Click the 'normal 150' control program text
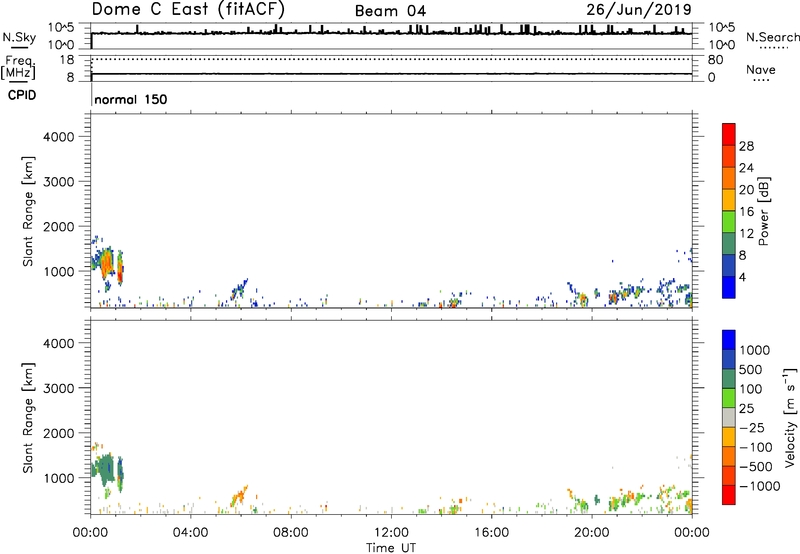800x554 pixels. pos(131,99)
